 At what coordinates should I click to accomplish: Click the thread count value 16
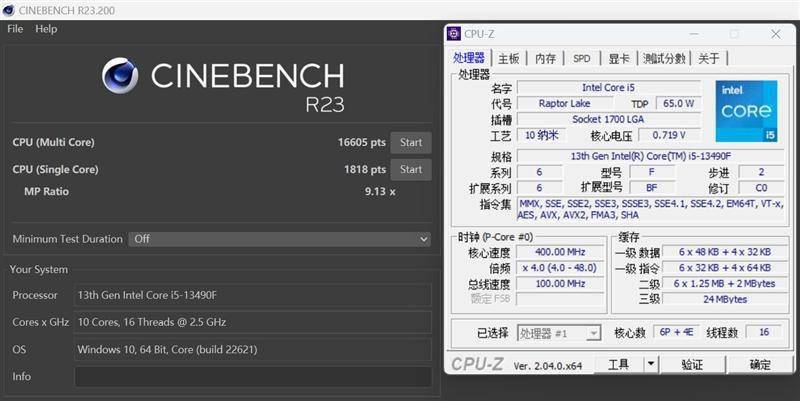[764, 333]
